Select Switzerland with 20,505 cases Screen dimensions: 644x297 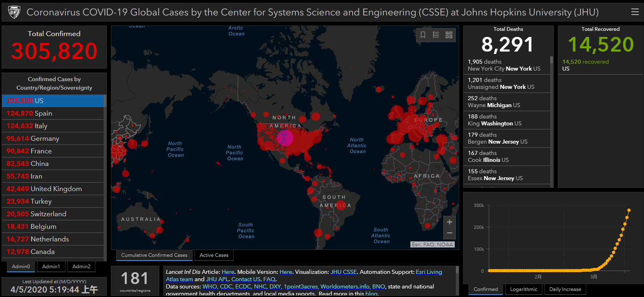point(53,214)
